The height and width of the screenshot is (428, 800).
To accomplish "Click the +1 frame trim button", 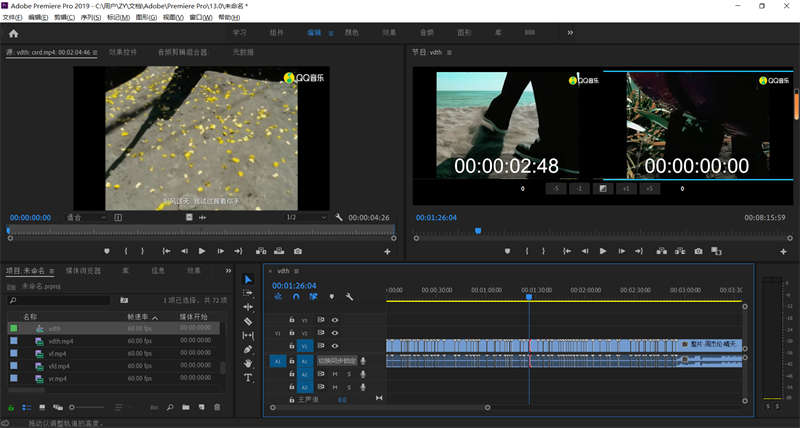I will [x=626, y=188].
